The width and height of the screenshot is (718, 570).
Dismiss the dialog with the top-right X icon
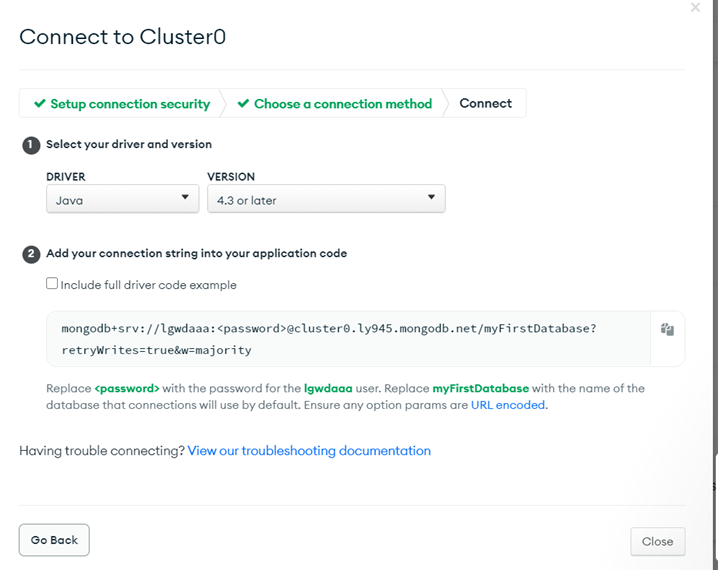point(695,8)
